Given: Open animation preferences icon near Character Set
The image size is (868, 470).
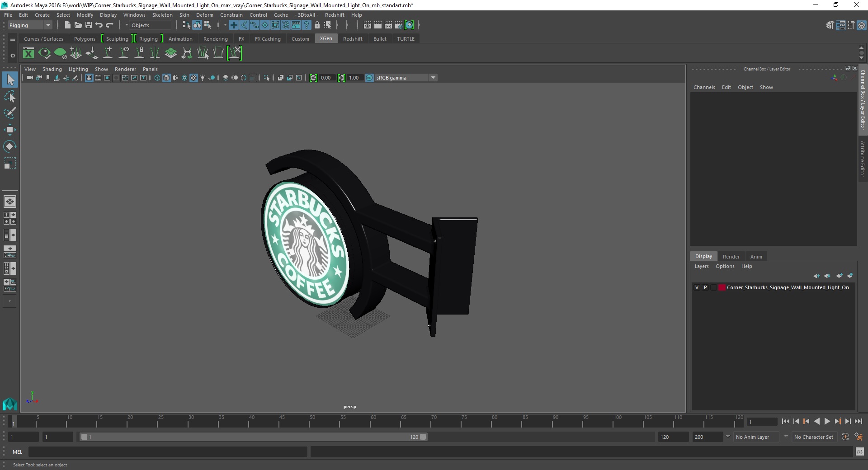Looking at the screenshot, I should pyautogui.click(x=859, y=437).
